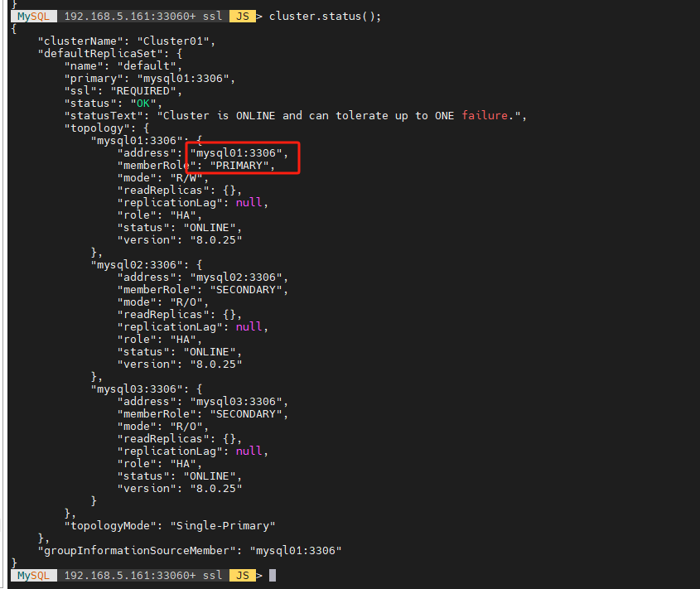Click the cluster.status(); command text
Screen dimensions: 700x589
325,17
